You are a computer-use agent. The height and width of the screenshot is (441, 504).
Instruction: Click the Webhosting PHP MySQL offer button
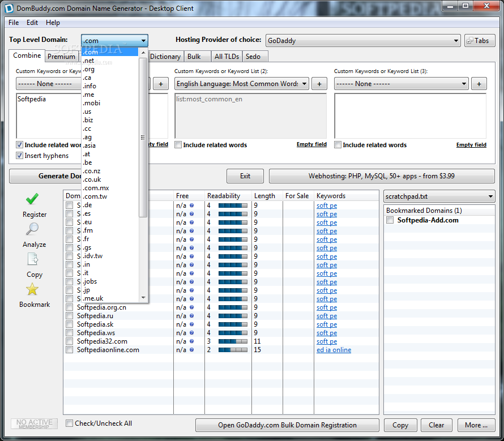coord(382,176)
